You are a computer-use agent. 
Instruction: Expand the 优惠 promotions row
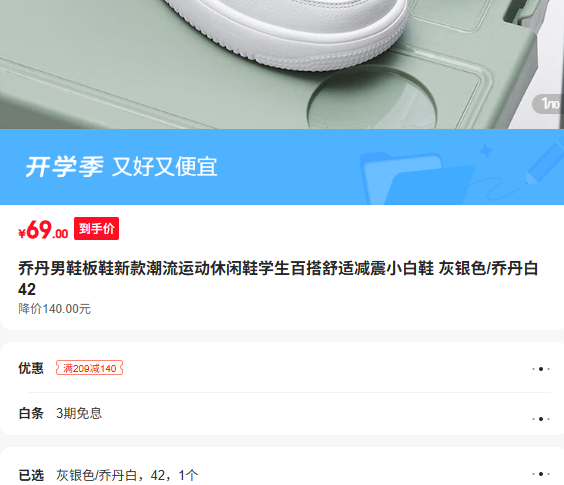point(284,368)
